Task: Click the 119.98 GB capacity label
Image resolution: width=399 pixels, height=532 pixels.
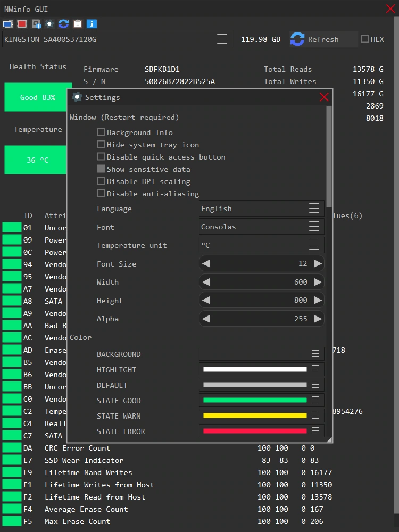Action: pos(261,39)
